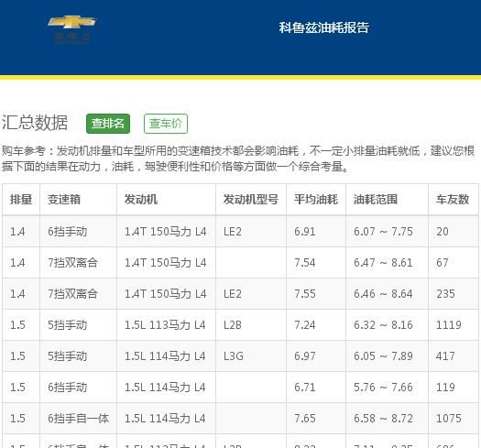
Task: Click fuel range 6.46 ~ 8.64
Action: [x=383, y=294]
